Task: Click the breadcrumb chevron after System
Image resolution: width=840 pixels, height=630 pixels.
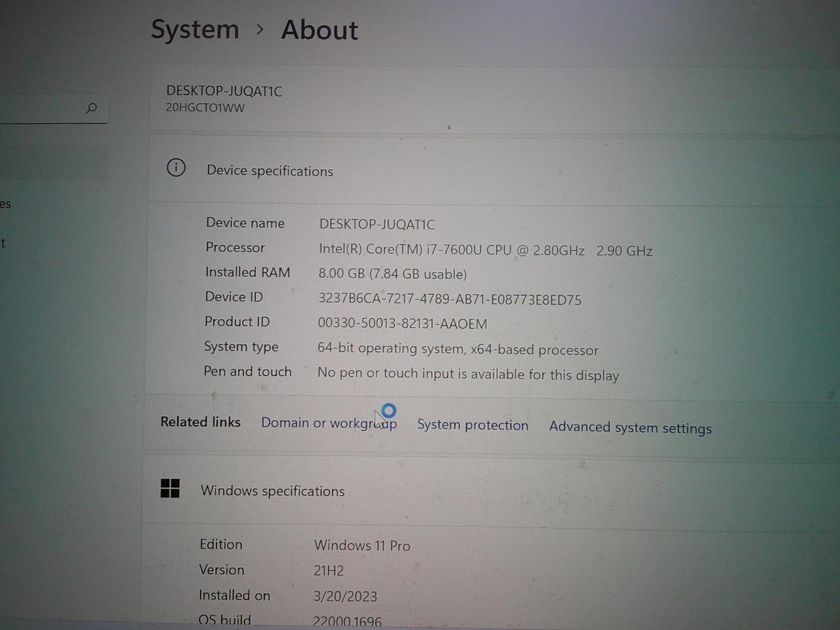Action: (261, 30)
